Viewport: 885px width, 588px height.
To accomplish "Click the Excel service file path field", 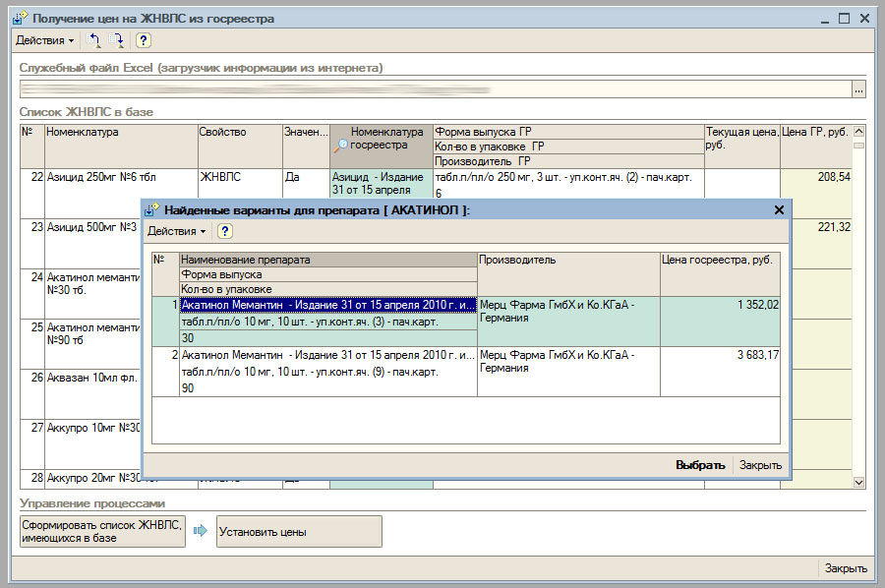I will click(x=433, y=89).
